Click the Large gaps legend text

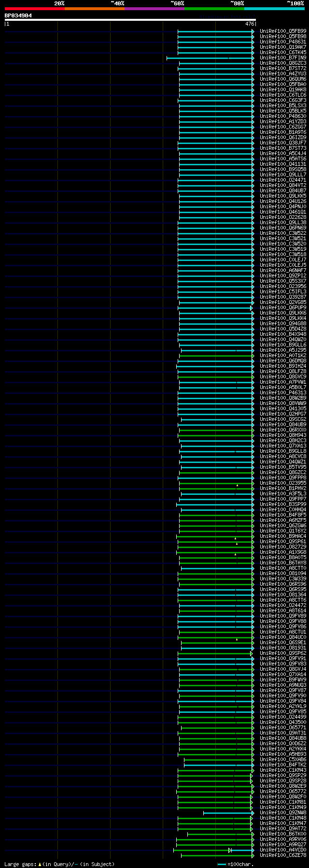click(60, 864)
